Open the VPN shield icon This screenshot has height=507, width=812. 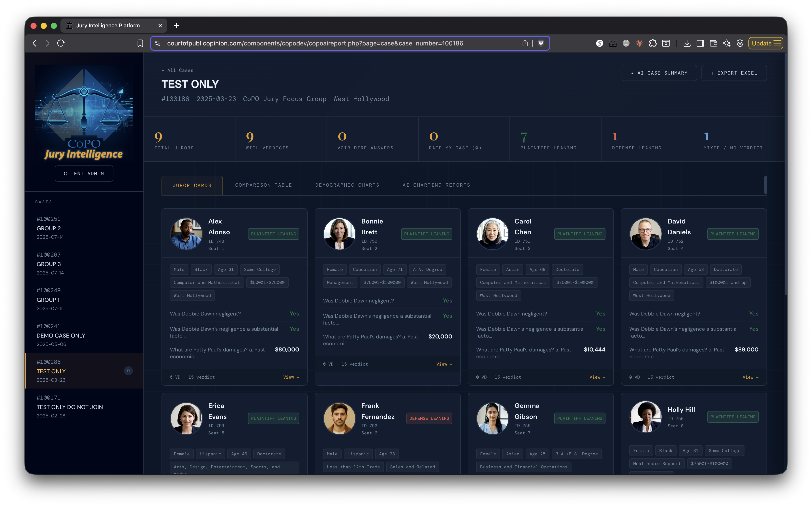point(740,43)
